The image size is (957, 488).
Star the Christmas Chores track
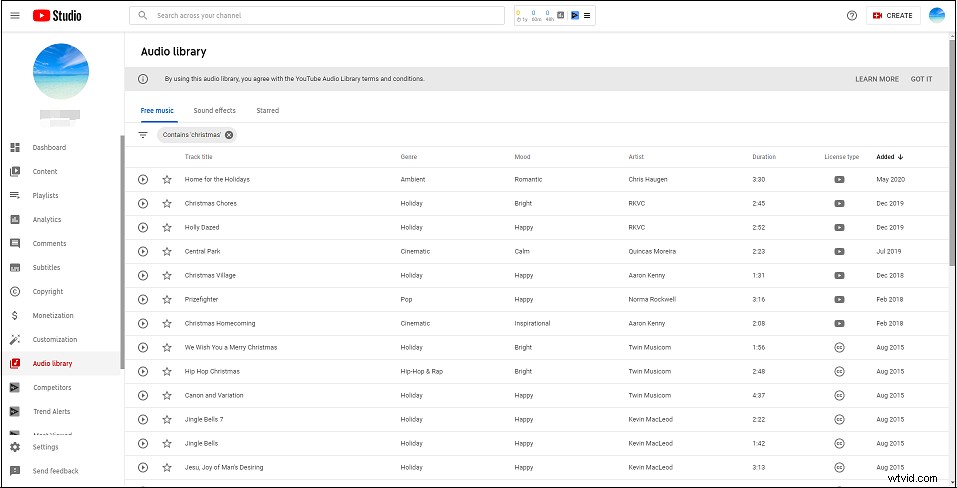tap(167, 204)
